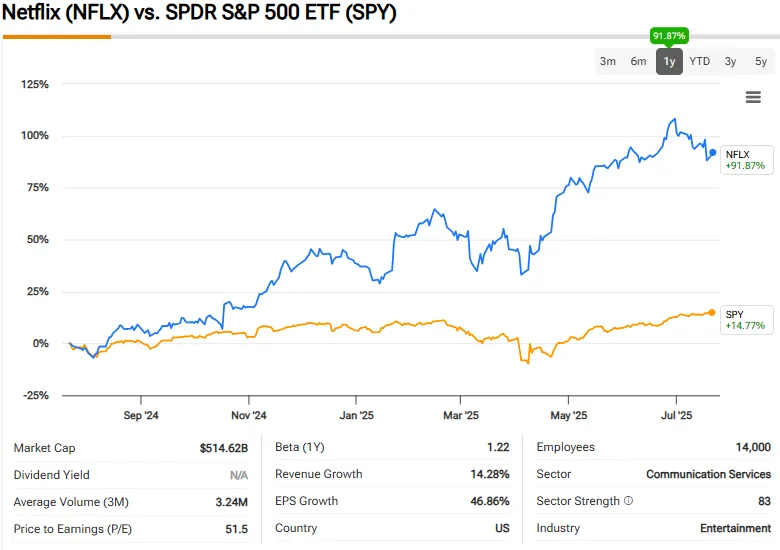
Task: Click the P/E value 51.5
Action: pos(236,529)
